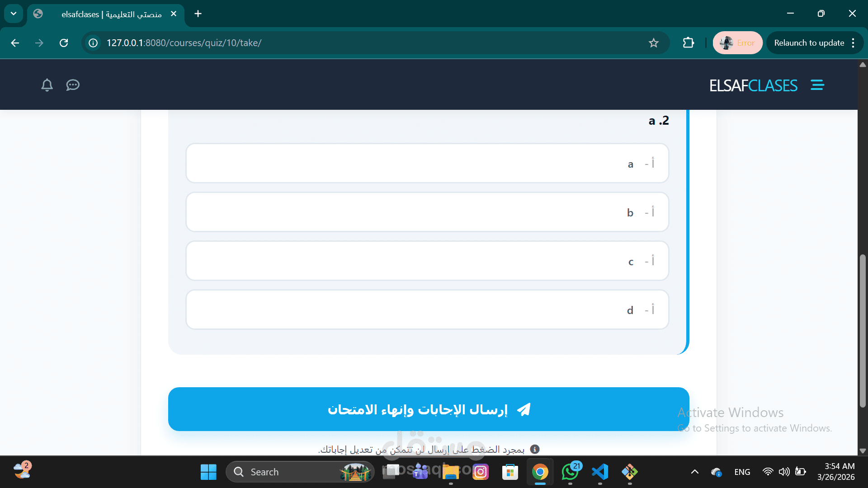This screenshot has height=488, width=868.
Task: Open a new browser tab
Action: click(x=198, y=14)
